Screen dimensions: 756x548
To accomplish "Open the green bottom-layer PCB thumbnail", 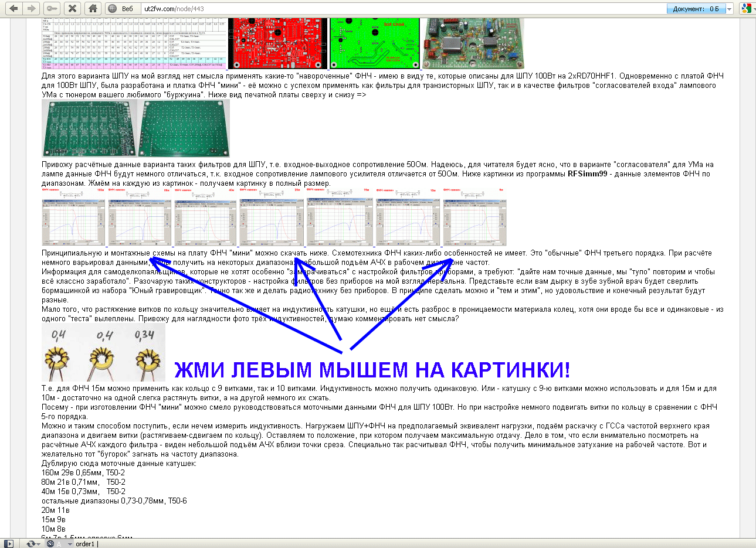I will [375, 43].
